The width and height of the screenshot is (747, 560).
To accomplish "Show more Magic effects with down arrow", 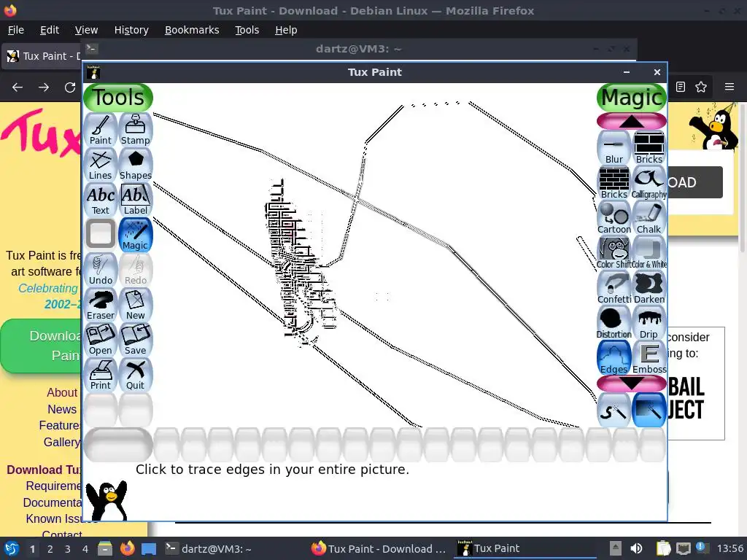I will (631, 384).
